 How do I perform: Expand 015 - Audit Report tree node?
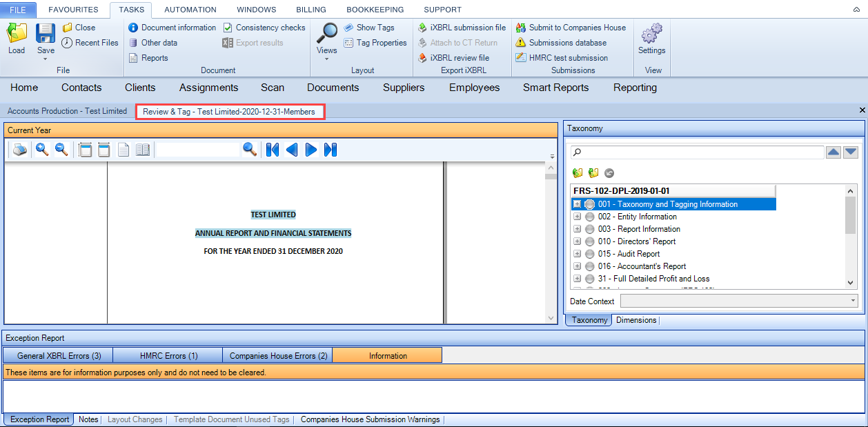[x=577, y=254]
